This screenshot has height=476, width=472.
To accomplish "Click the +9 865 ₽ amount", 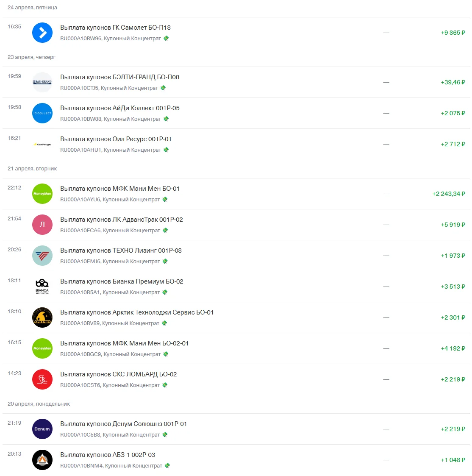I will [453, 33].
